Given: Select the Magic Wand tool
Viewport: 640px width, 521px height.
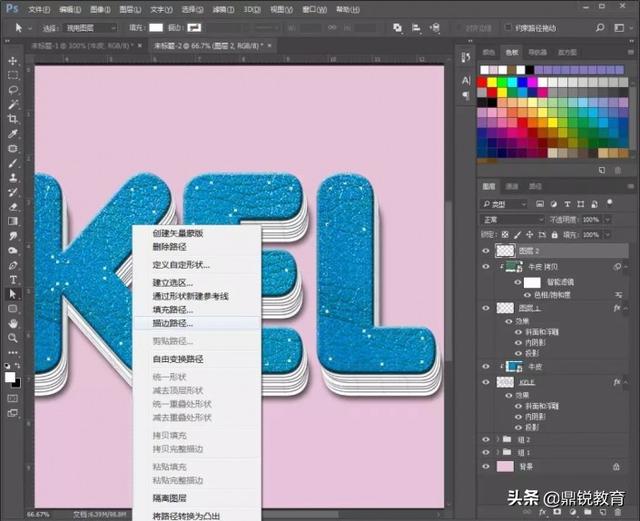Looking at the screenshot, I should tap(13, 105).
